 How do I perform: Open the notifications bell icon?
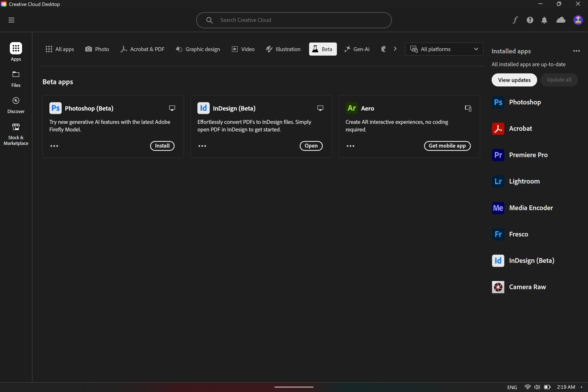tap(544, 20)
